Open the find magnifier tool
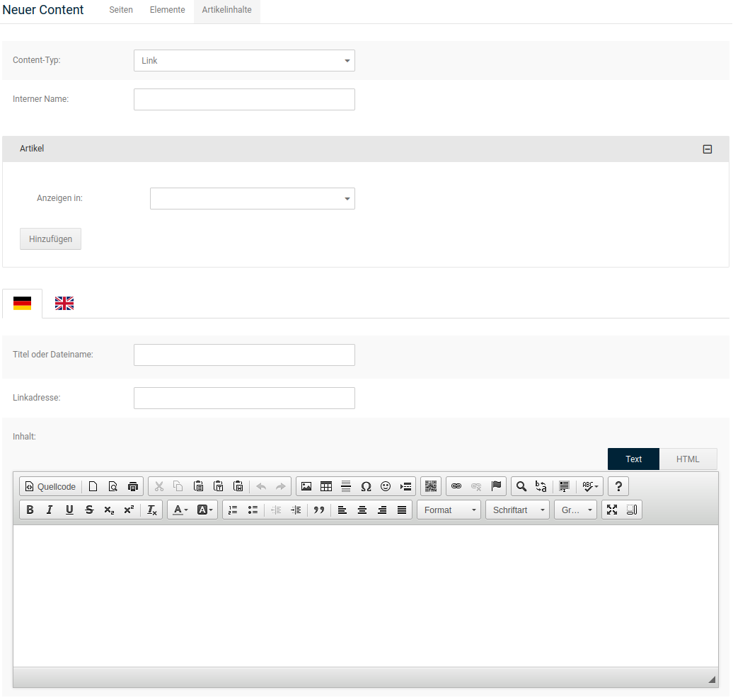 point(521,486)
